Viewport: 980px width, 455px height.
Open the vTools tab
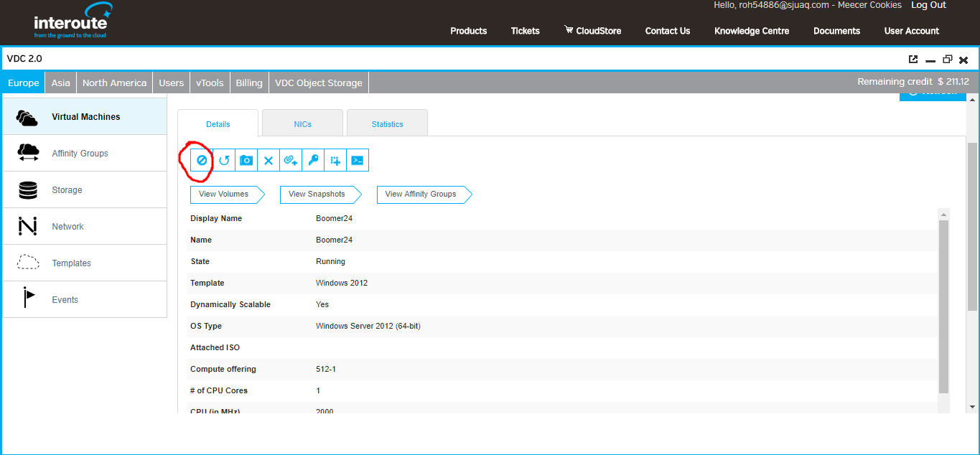point(210,83)
